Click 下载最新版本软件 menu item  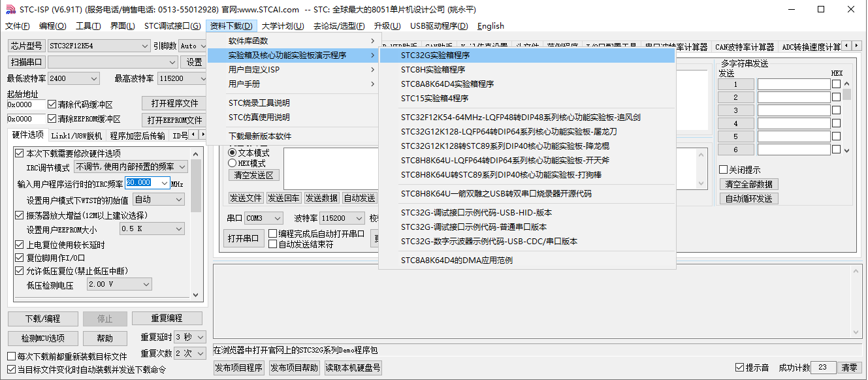click(x=293, y=136)
